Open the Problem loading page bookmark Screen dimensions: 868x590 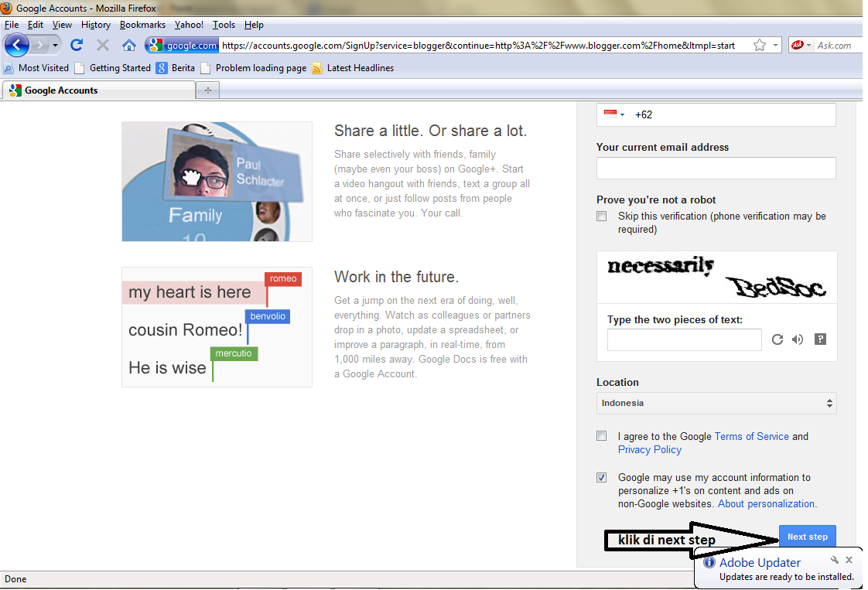254,68
